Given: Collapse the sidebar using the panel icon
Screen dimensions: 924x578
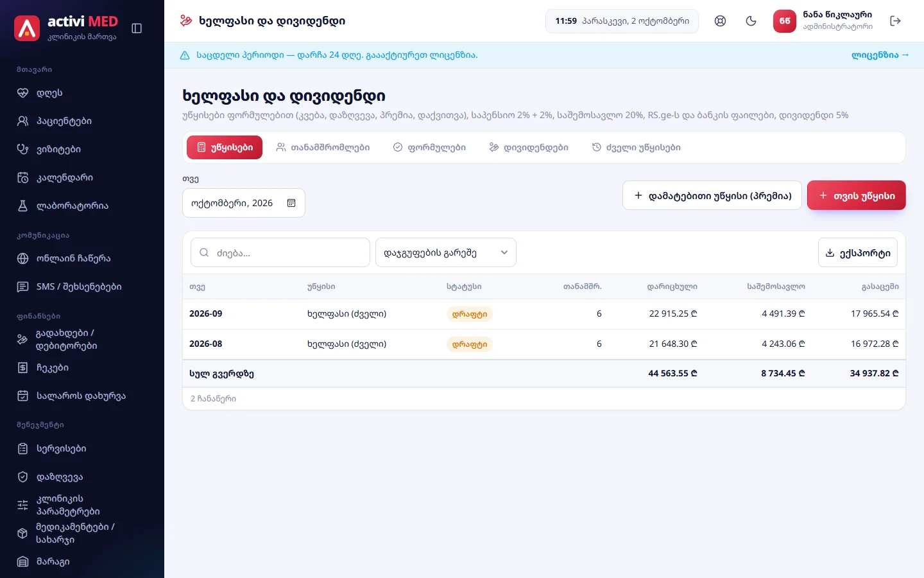Looking at the screenshot, I should 137,28.
